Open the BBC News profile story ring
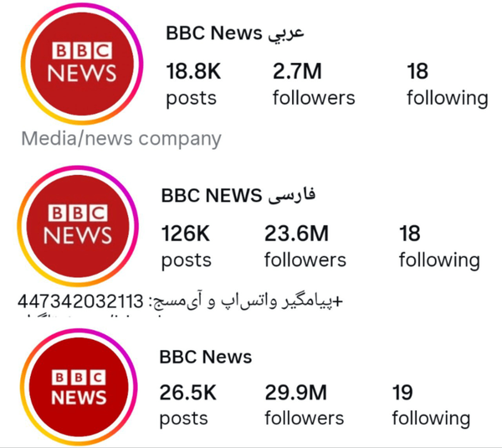502x448 pixels. coord(77,387)
